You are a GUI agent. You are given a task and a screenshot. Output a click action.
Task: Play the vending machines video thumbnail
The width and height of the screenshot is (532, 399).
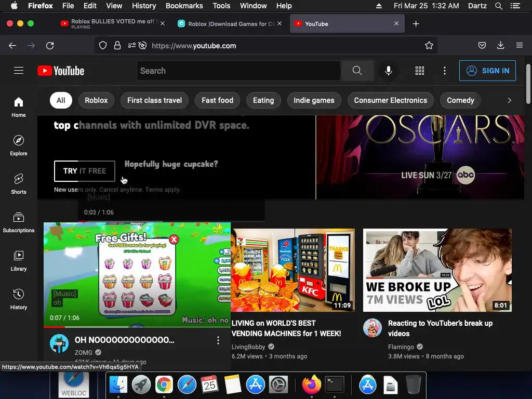click(293, 270)
